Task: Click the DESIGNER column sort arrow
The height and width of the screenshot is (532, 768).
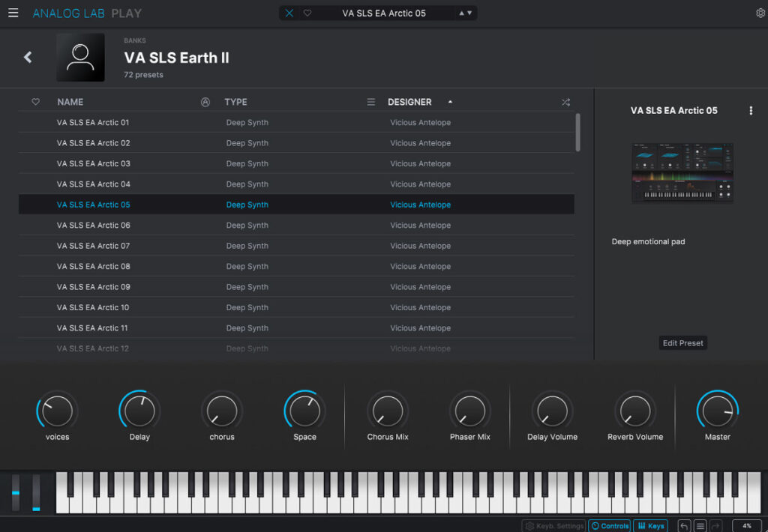Action: point(450,102)
